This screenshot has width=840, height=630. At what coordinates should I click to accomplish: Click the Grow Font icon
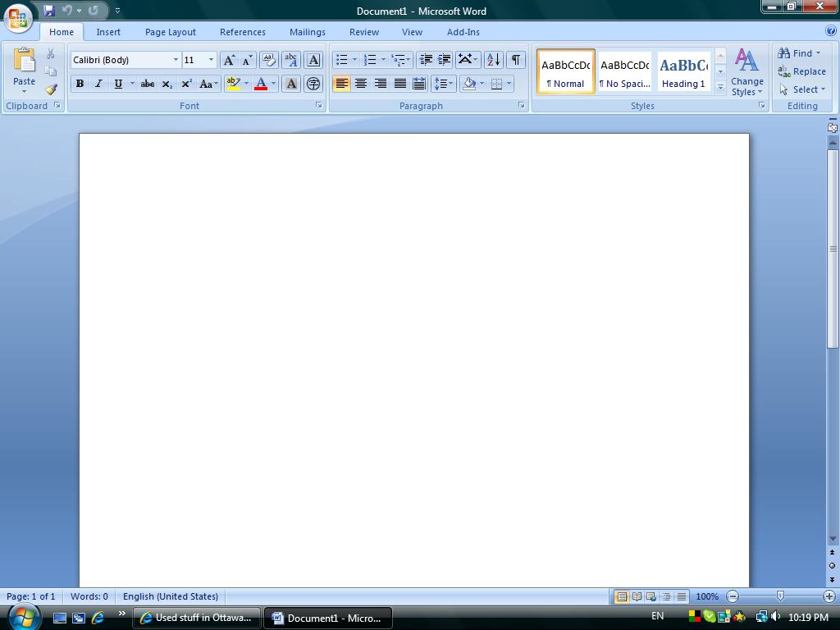click(x=229, y=60)
